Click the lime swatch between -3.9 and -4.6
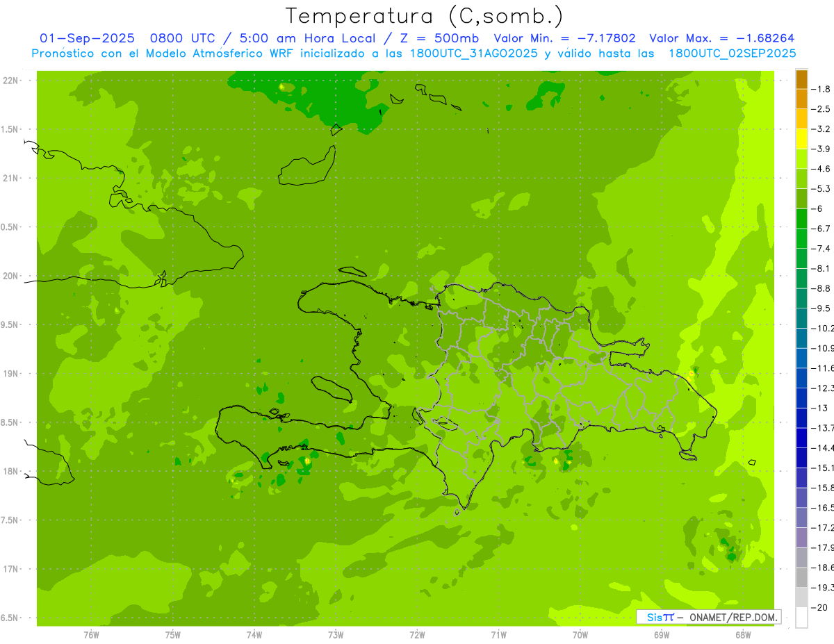 tap(802, 159)
